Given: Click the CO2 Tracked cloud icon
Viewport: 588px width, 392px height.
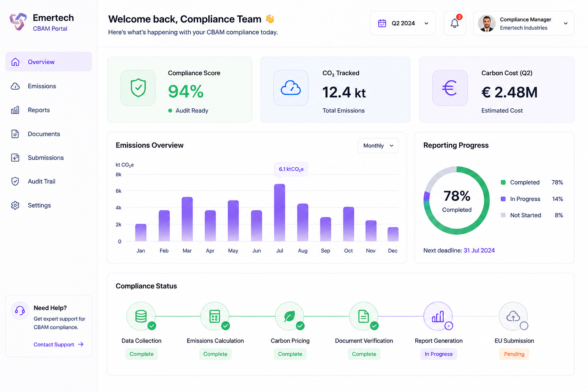Looking at the screenshot, I should point(291,88).
